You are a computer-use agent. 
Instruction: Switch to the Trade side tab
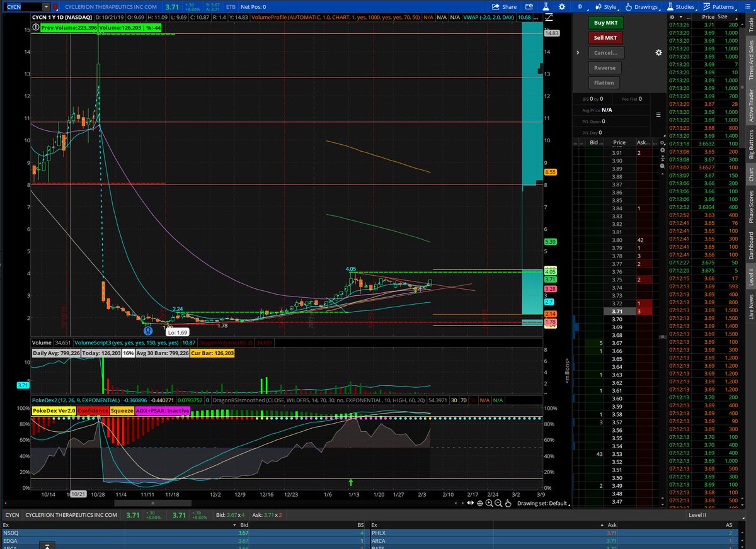[x=750, y=24]
